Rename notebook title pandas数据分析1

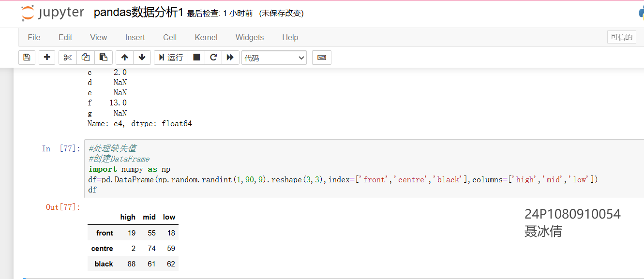(x=139, y=13)
